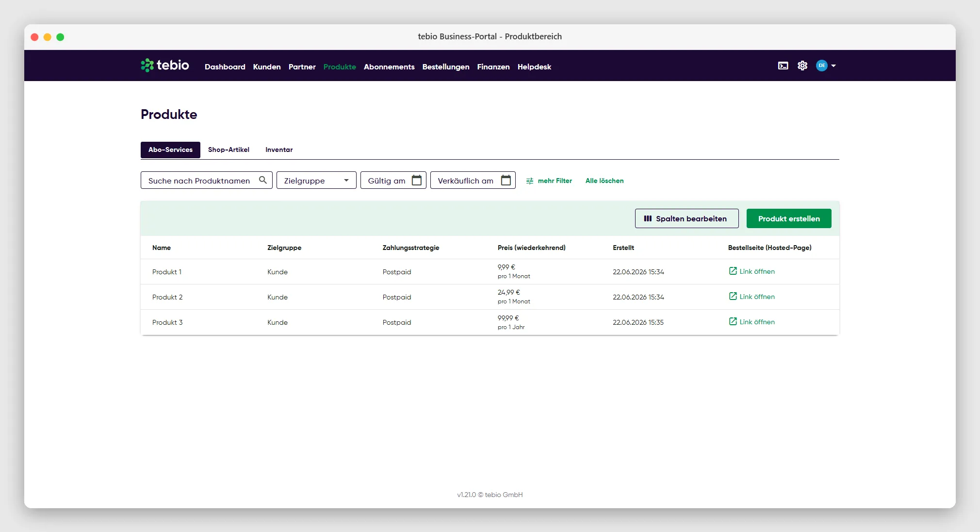
Task: Click the 24,99 € price cell
Action: [x=509, y=292]
